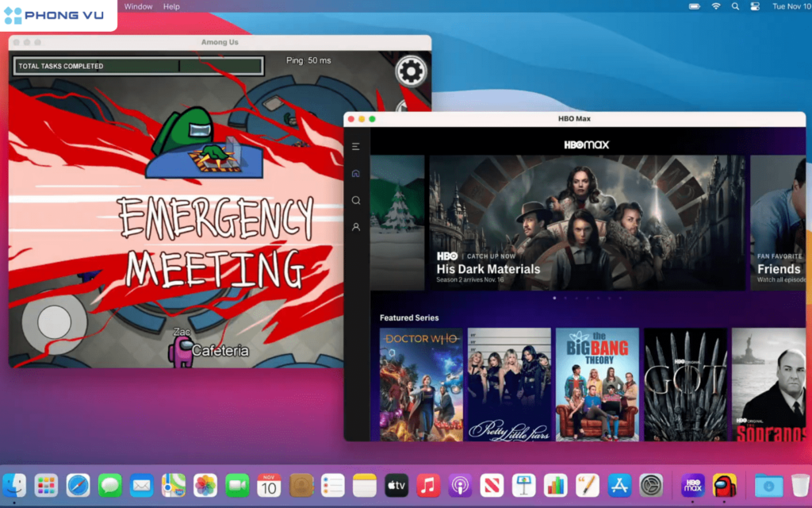The height and width of the screenshot is (508, 812).
Task: Open the App Store from the Dock
Action: click(x=618, y=485)
